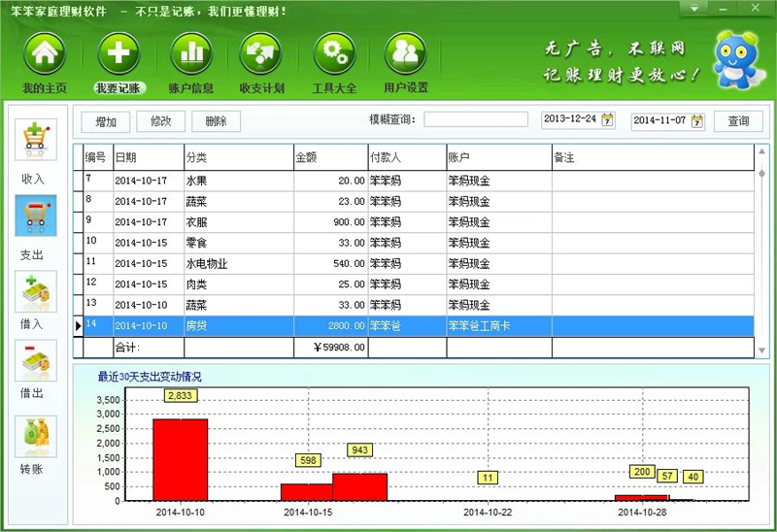Image resolution: width=777 pixels, height=532 pixels.
Task: Select the 借入 money icon
Action: (36, 291)
